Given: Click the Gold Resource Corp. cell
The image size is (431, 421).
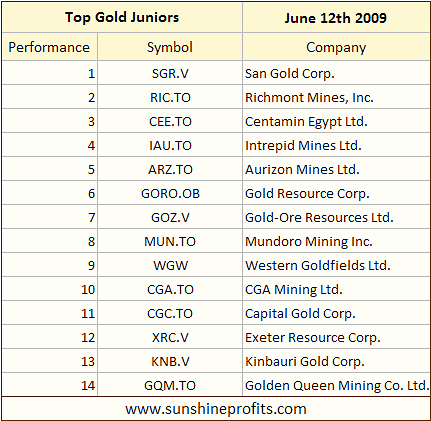Looking at the screenshot, I should click(x=336, y=193).
